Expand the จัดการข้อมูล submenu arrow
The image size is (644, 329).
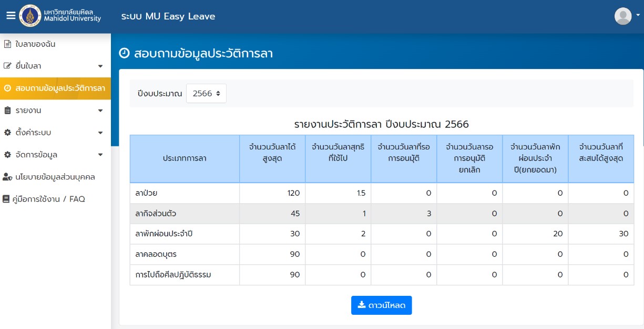point(100,155)
